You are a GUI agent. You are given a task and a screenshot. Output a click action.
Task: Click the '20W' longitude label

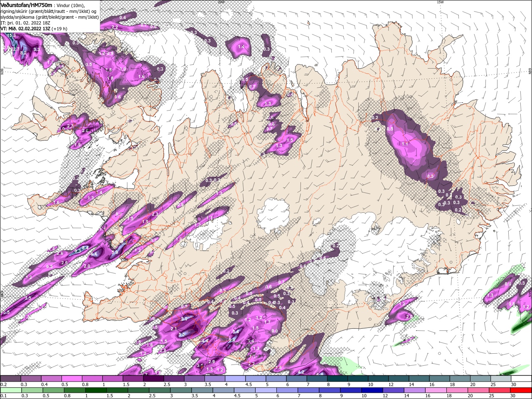point(222,2)
